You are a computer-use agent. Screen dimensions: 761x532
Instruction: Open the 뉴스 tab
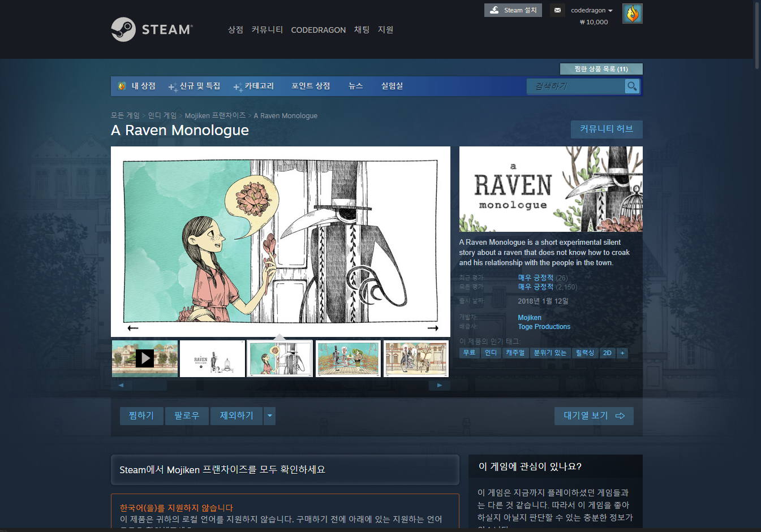356,86
